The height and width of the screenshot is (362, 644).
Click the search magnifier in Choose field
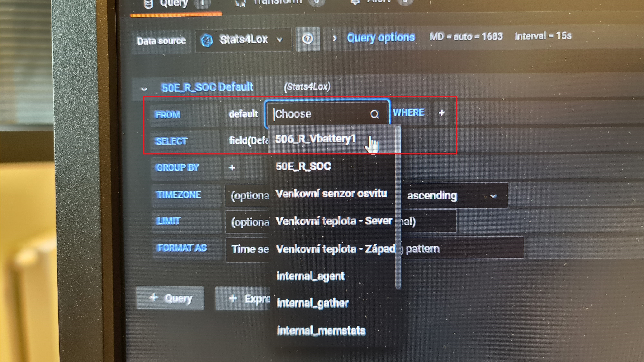tap(374, 114)
